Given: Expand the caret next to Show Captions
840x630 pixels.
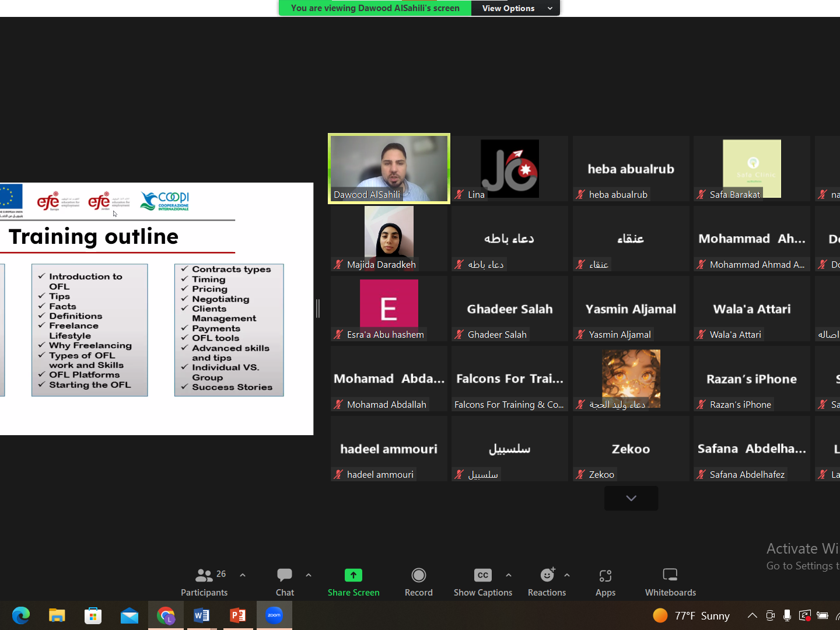Looking at the screenshot, I should click(x=509, y=575).
